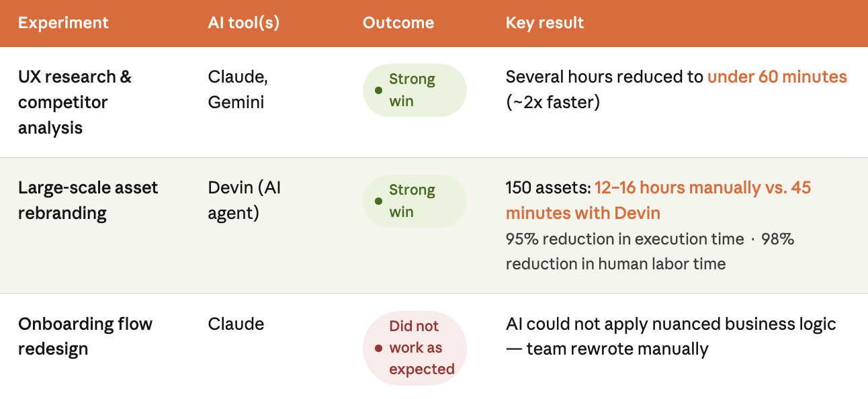This screenshot has height=399, width=868.
Task: Click the "AI could not apply nuanced business logic" text
Action: [670, 324]
